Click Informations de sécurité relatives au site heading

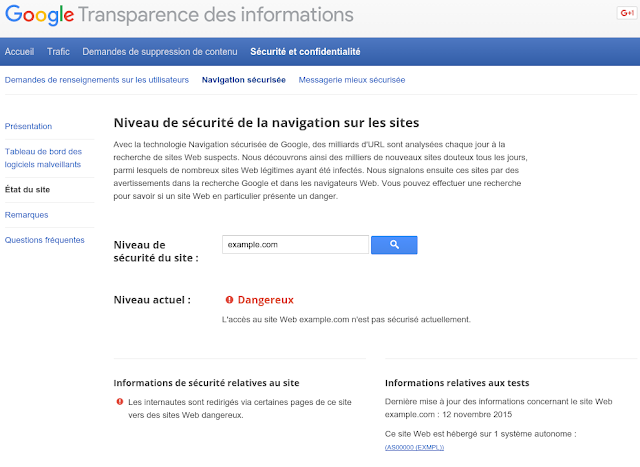[x=206, y=383]
